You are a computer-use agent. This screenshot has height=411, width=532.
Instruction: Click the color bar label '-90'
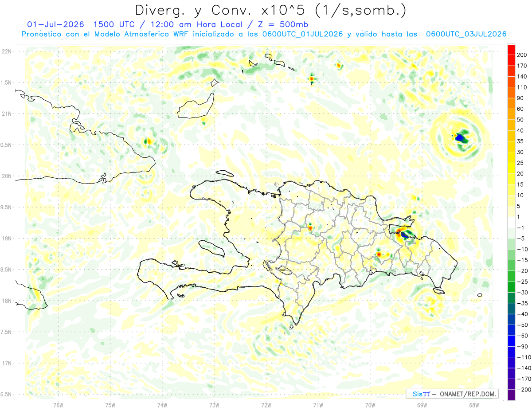coord(523,346)
